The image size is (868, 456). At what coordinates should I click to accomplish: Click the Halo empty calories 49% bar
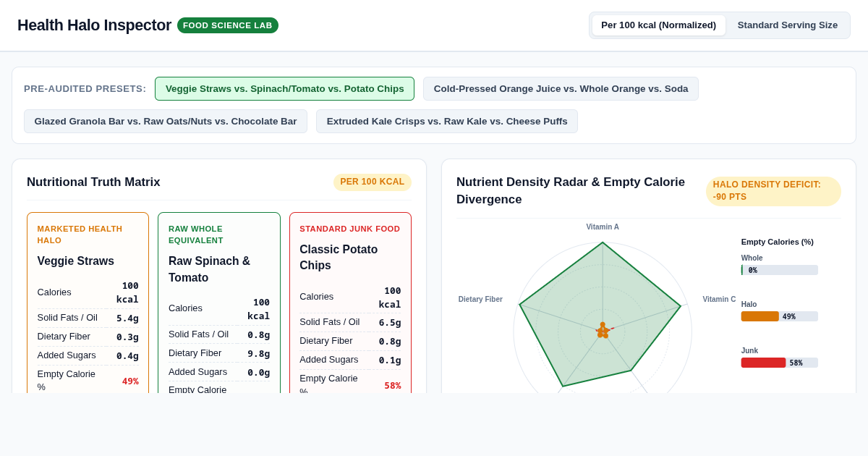pos(779,316)
